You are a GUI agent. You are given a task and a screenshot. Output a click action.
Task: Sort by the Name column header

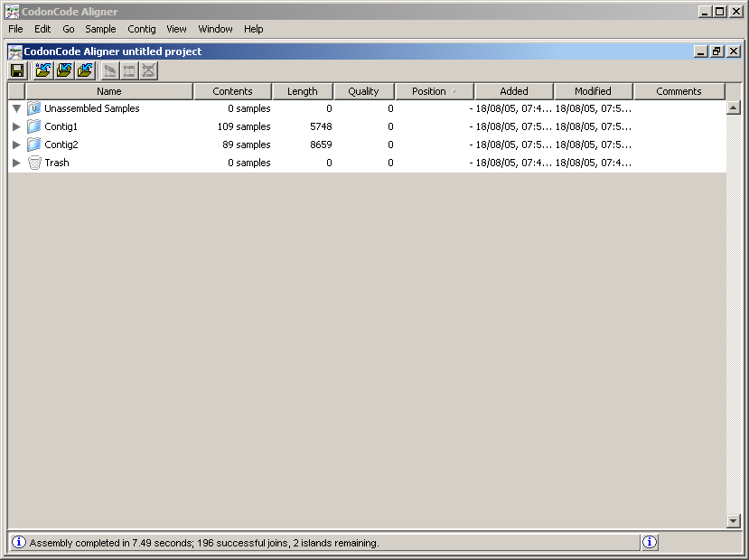tap(109, 91)
